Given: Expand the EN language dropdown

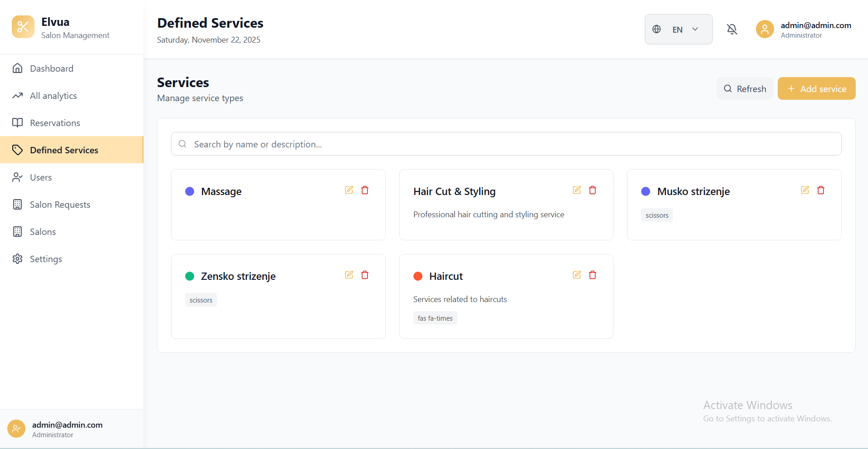Looking at the screenshot, I should [694, 29].
